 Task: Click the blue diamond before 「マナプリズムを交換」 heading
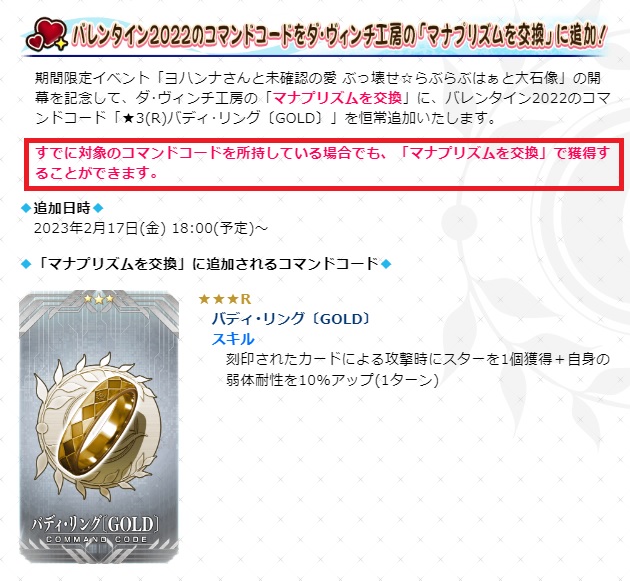(x=26, y=264)
